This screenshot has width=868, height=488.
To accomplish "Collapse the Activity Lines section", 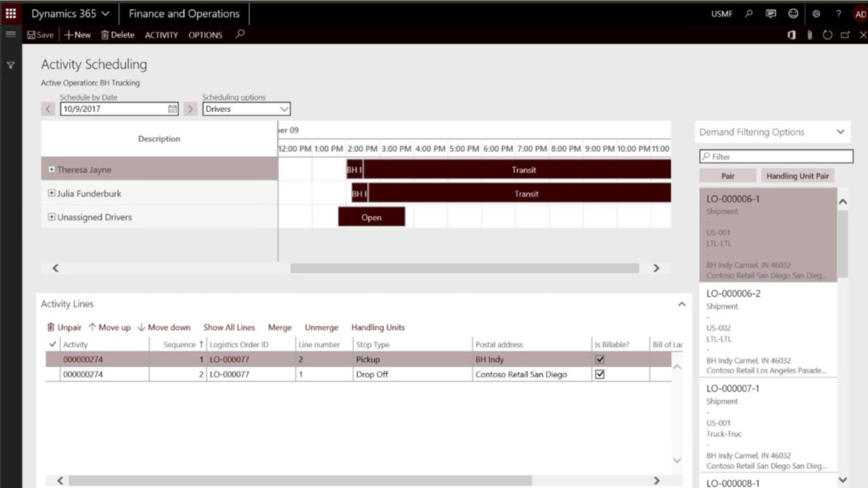I will 682,304.
